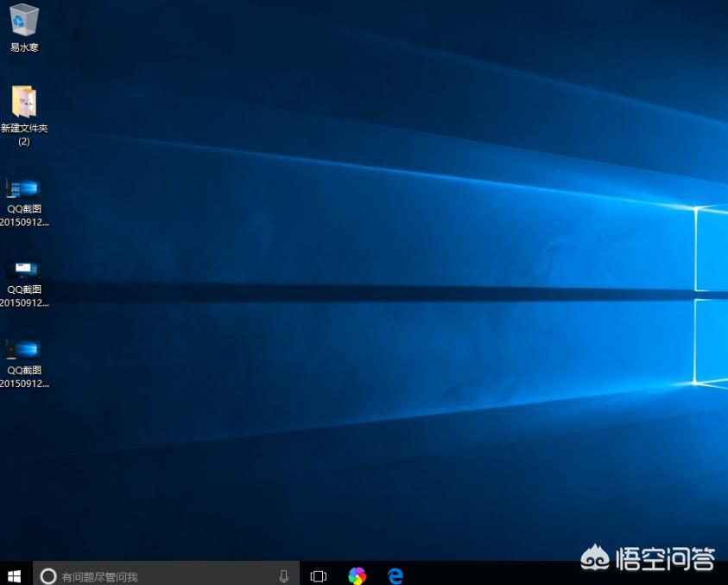Click the Cortana circle icon
This screenshot has height=585, width=728.
(x=48, y=575)
